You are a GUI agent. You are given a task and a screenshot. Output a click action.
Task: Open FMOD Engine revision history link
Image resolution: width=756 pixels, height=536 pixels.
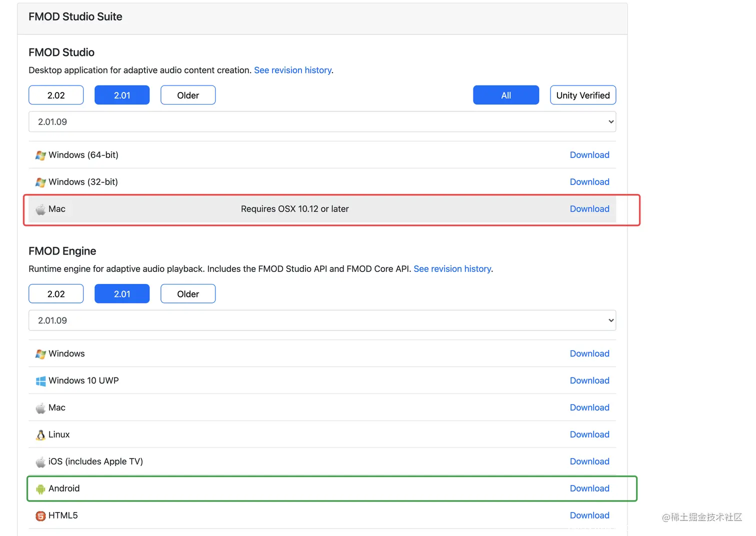(x=452, y=269)
